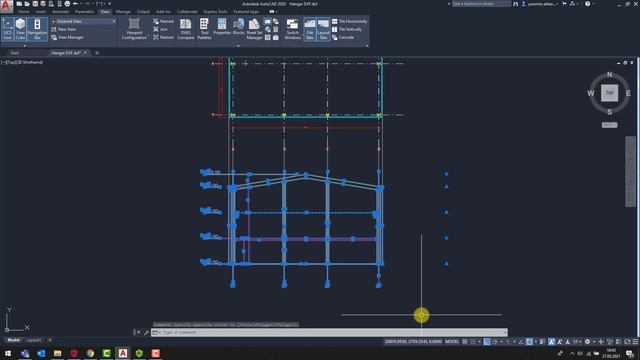Viewport: 640px width, 360px height.
Task: Click TOP face of ViewCube
Action: click(x=609, y=93)
